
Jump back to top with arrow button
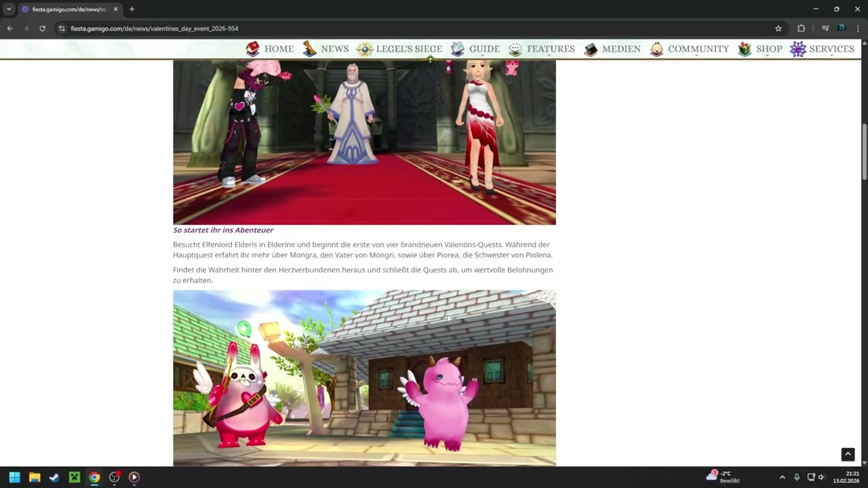pos(848,454)
